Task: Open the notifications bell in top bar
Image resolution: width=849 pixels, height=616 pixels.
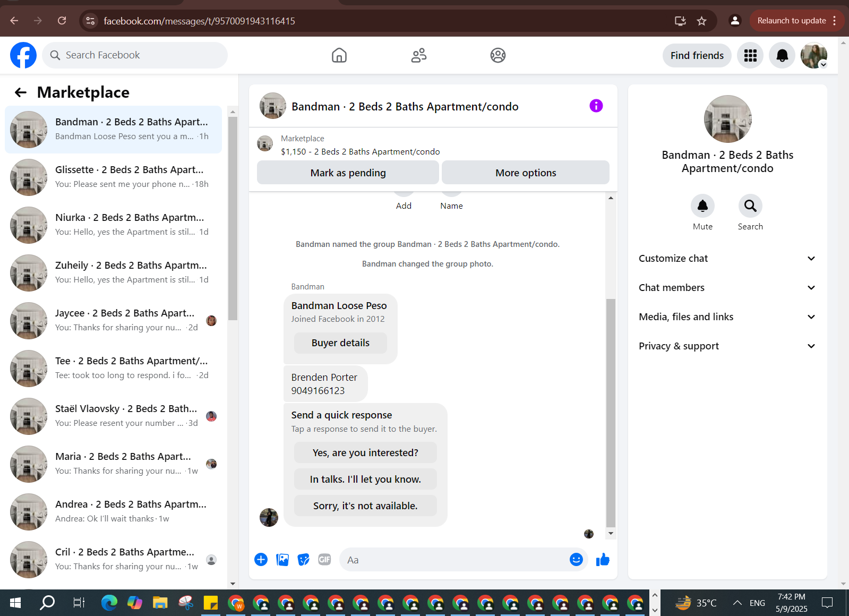Action: coord(782,55)
